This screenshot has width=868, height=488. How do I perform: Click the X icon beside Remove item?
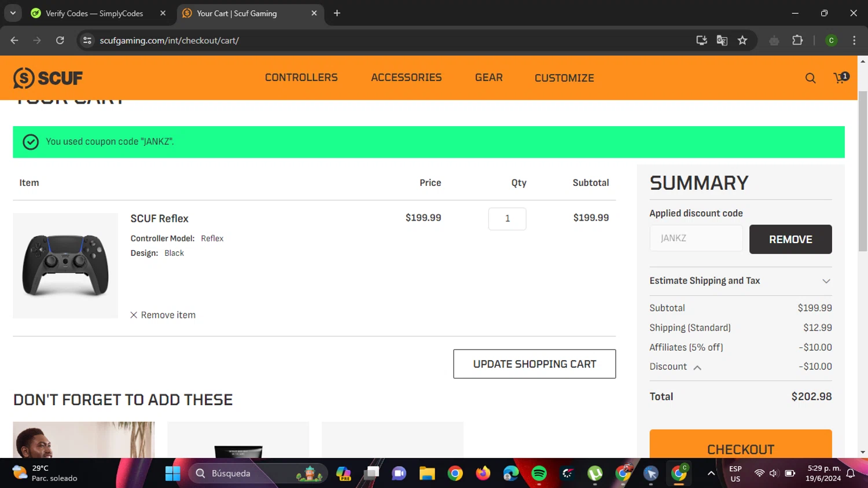tap(134, 315)
